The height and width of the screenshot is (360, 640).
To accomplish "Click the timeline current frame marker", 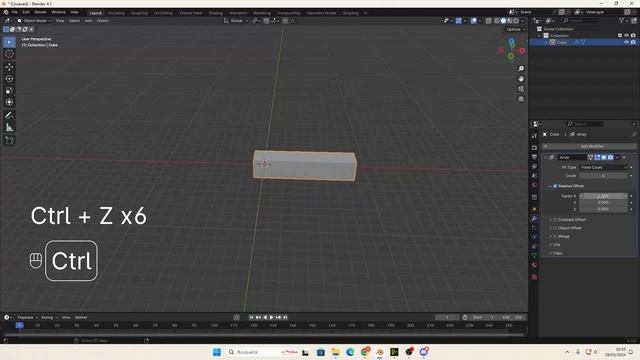I will click(x=19, y=326).
